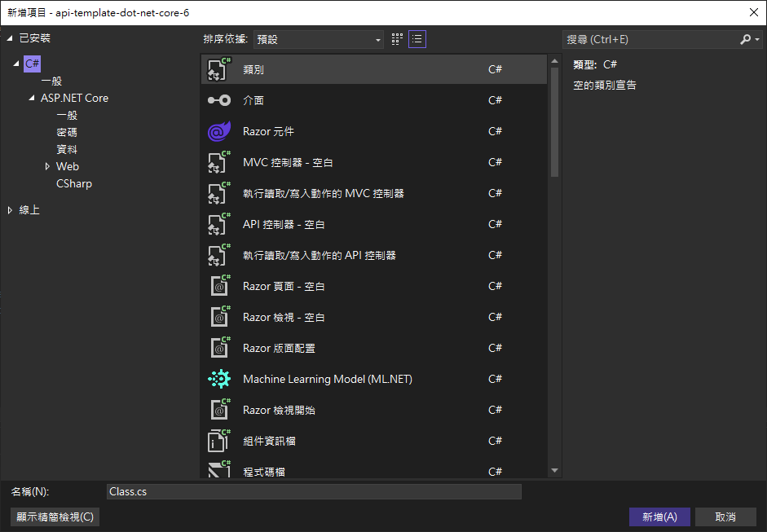Select the C# category

click(33, 64)
